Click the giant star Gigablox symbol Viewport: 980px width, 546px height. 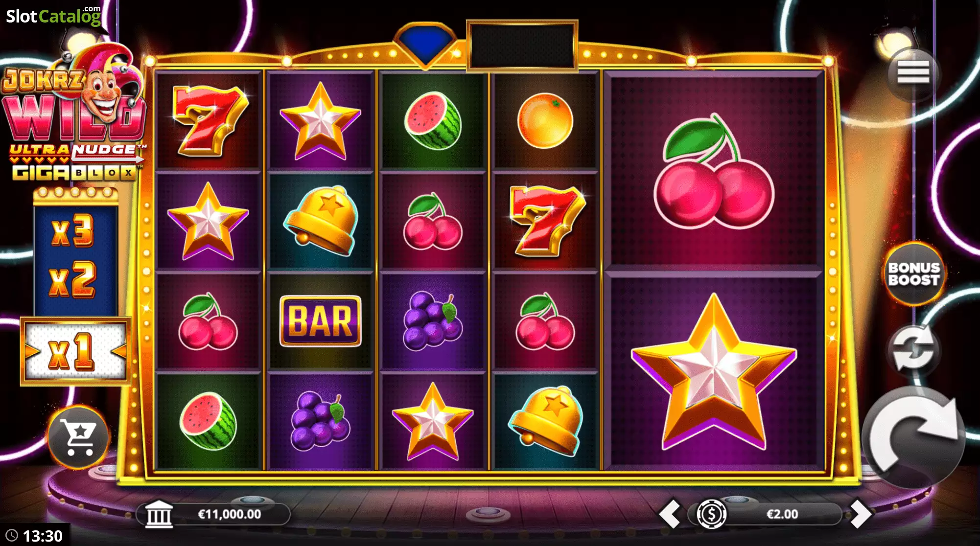pos(714,372)
